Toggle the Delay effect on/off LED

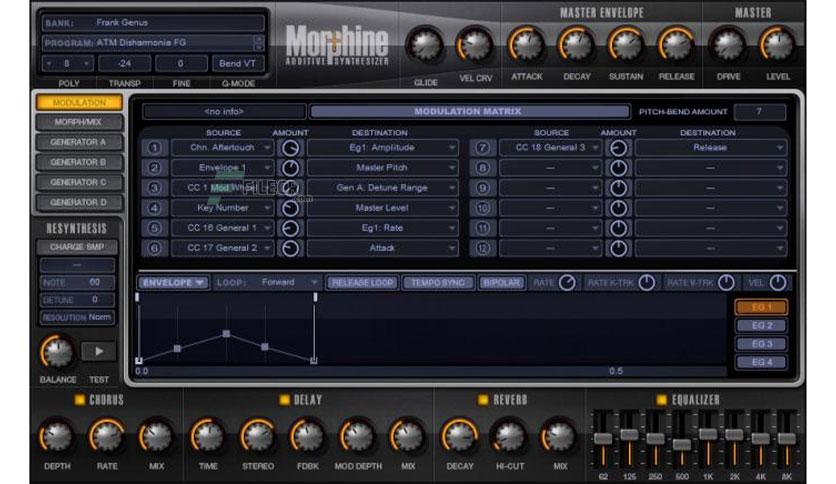pos(284,400)
